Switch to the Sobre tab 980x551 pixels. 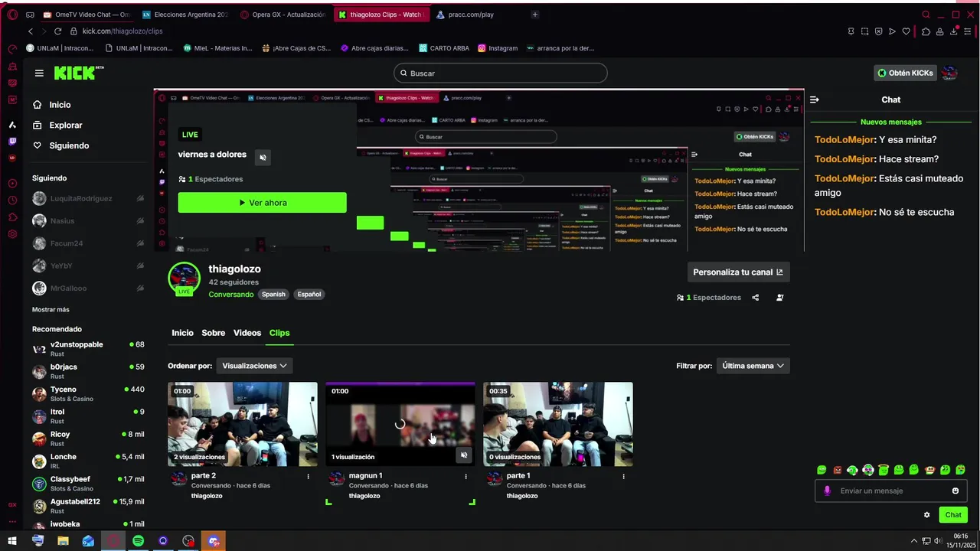214,333
